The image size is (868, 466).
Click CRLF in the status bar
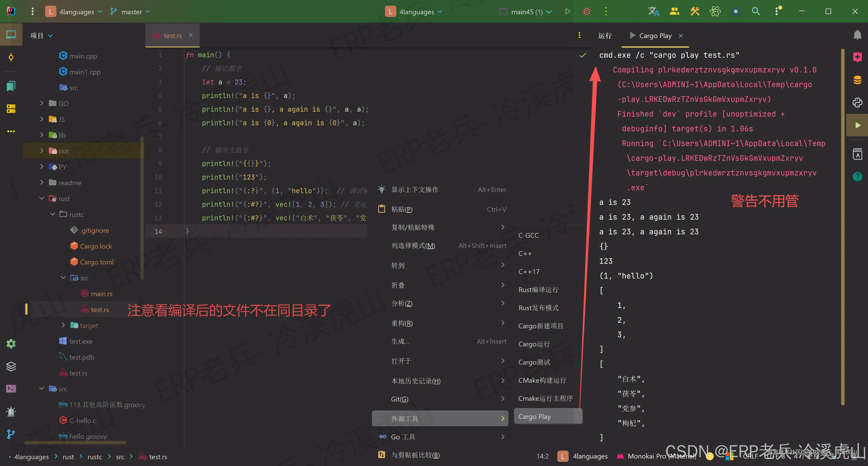(751, 456)
